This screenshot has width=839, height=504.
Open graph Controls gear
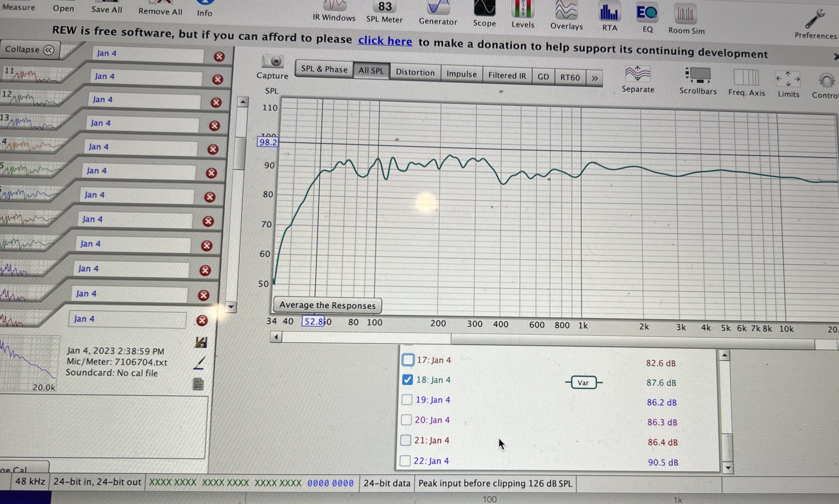(x=825, y=86)
